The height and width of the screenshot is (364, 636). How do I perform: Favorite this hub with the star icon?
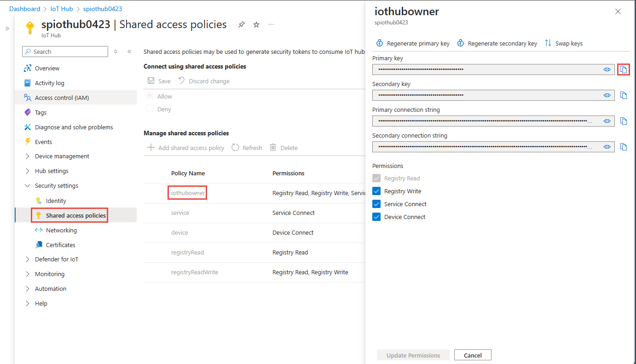click(256, 25)
